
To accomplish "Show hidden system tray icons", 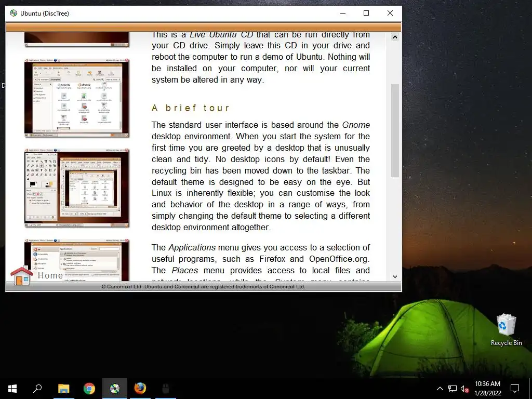I will 440,389.
